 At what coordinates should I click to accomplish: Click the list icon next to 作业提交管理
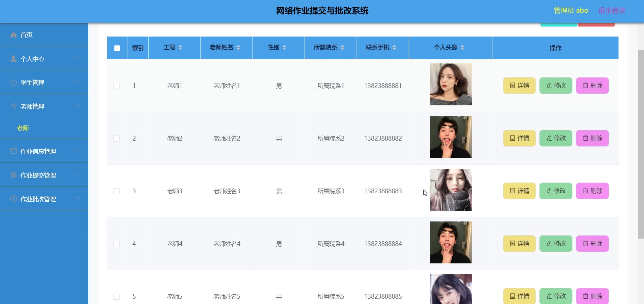13,175
